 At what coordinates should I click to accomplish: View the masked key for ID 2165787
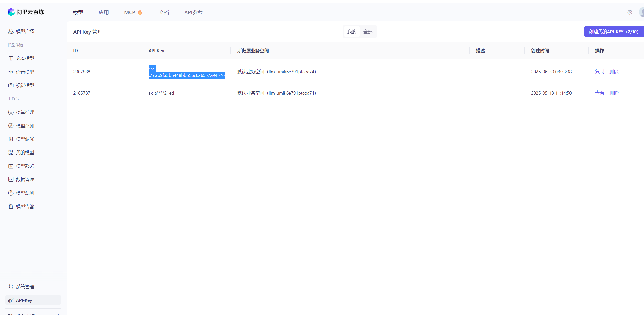(x=599, y=93)
